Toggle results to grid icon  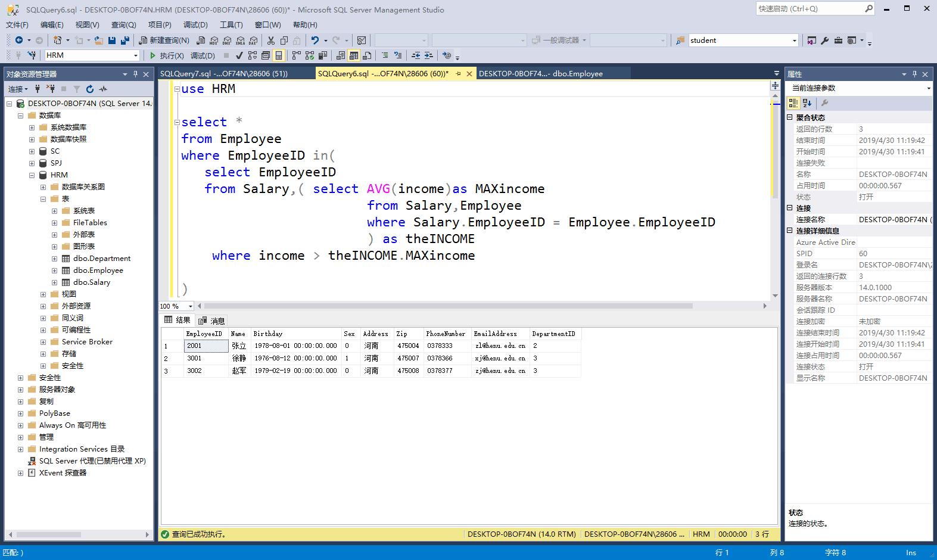354,55
